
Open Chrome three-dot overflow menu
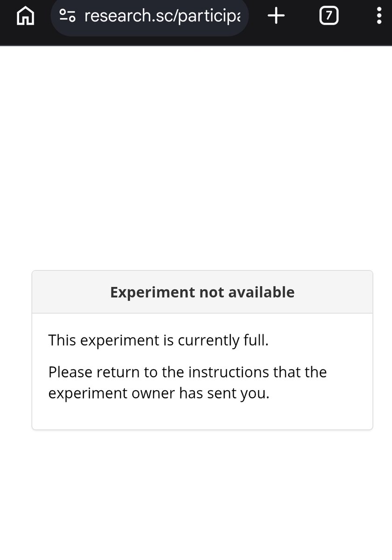click(x=379, y=16)
